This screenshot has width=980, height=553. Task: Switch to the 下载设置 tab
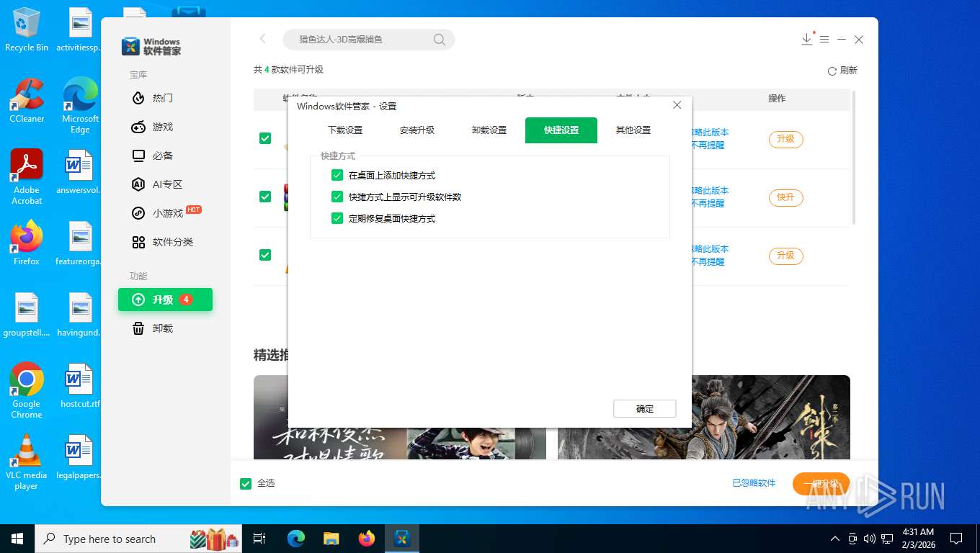click(345, 130)
